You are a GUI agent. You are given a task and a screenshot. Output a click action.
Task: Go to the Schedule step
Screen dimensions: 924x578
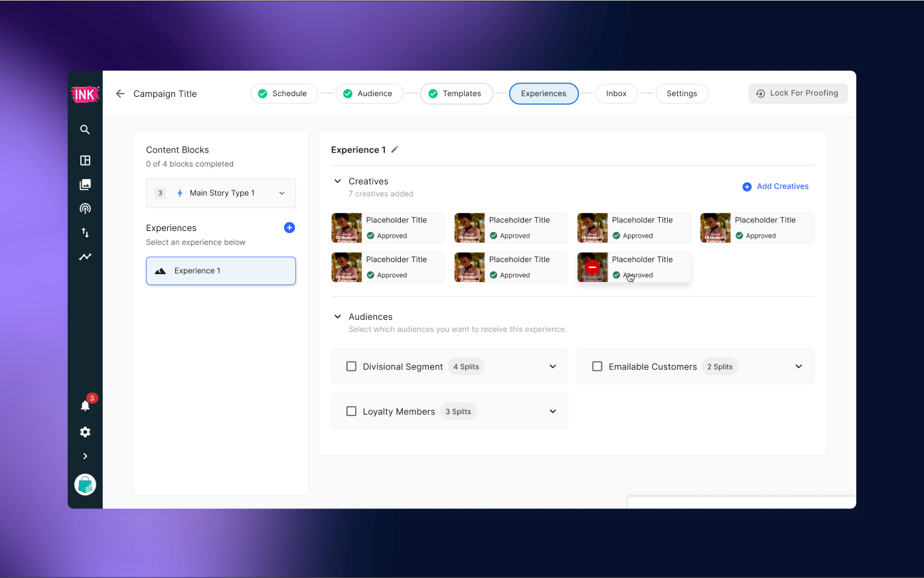click(x=284, y=94)
